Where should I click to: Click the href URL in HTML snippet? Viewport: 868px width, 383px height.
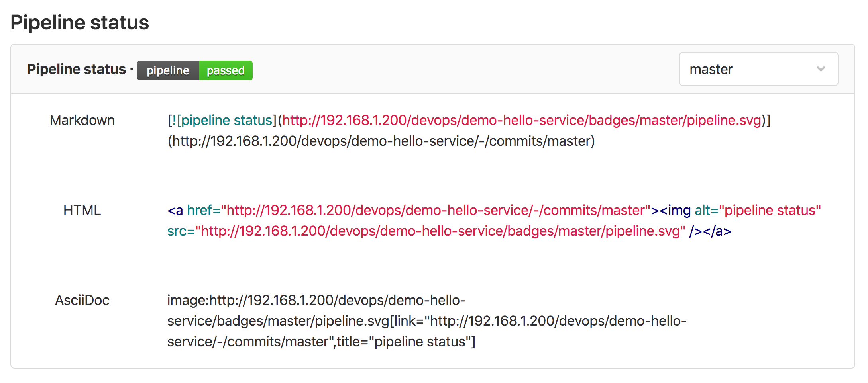click(436, 210)
